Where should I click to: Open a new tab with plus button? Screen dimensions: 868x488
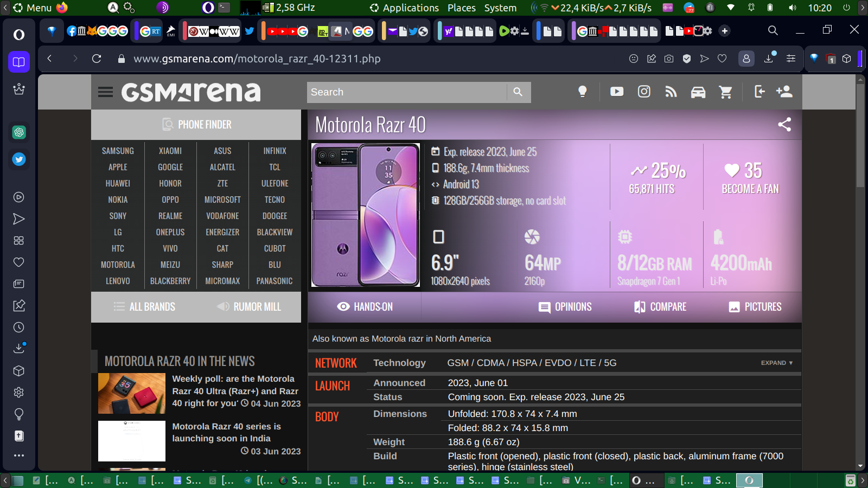pyautogui.click(x=725, y=31)
